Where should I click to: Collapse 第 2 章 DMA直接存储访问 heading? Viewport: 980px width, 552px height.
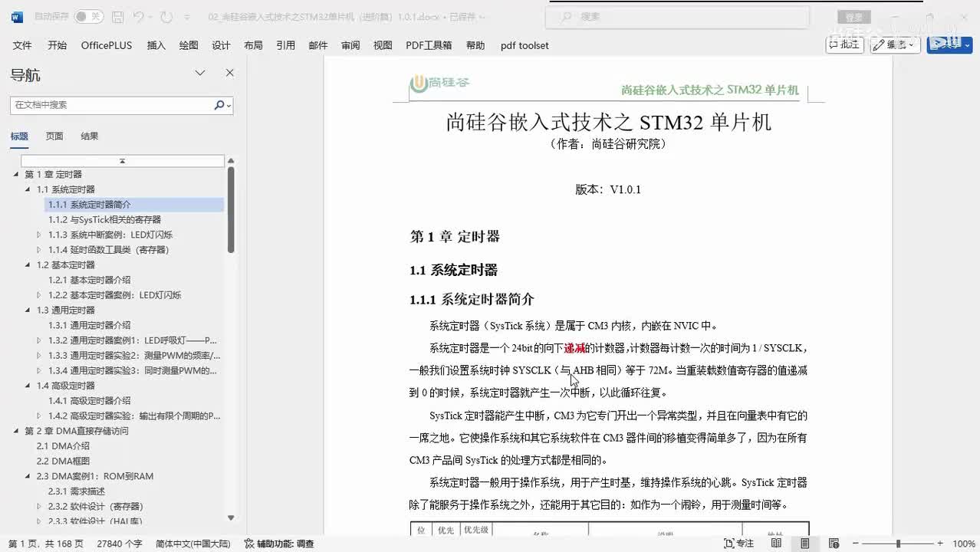coord(17,431)
